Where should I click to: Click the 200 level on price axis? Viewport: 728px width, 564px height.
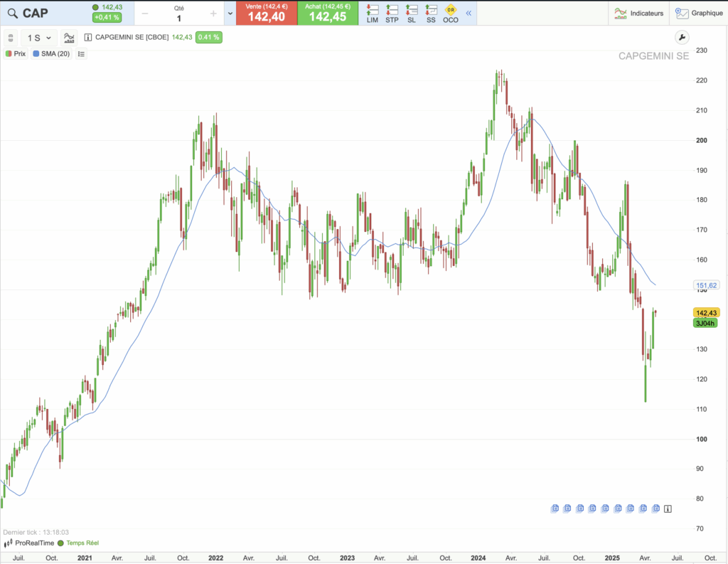coord(702,140)
